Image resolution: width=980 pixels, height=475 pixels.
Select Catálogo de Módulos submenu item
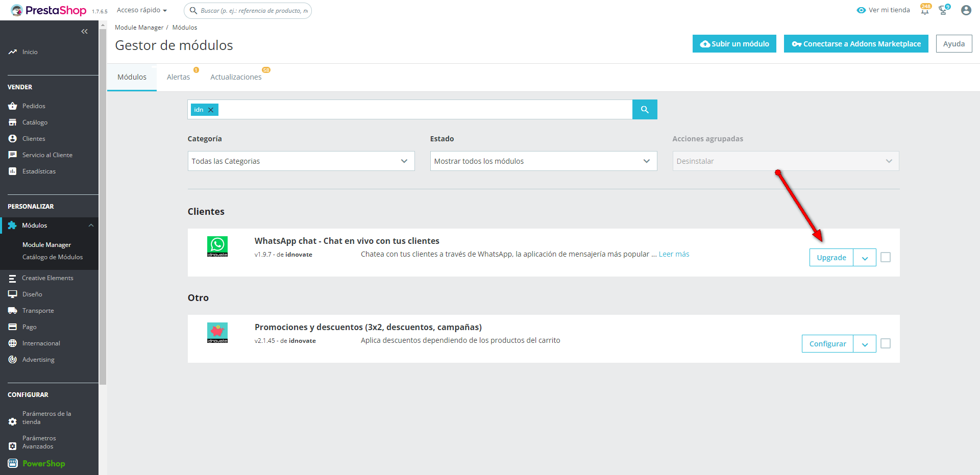(x=53, y=257)
